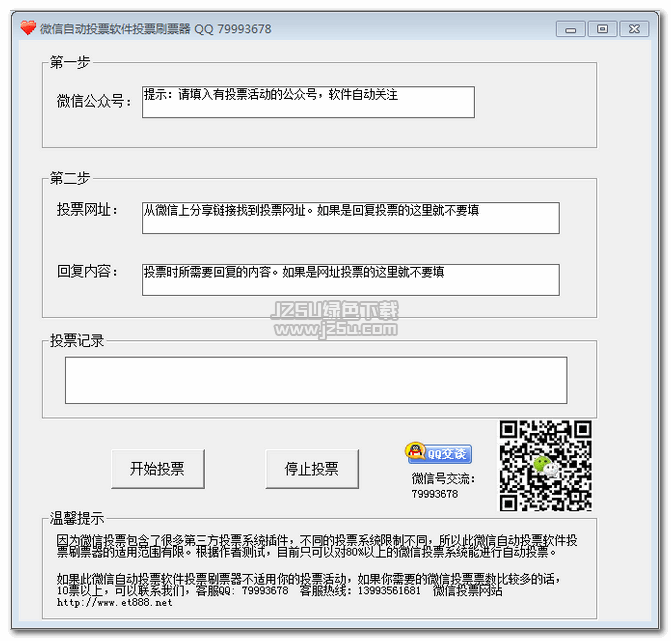The width and height of the screenshot is (671, 641).
Task: Click the 第一步 group title
Action: tap(70, 62)
